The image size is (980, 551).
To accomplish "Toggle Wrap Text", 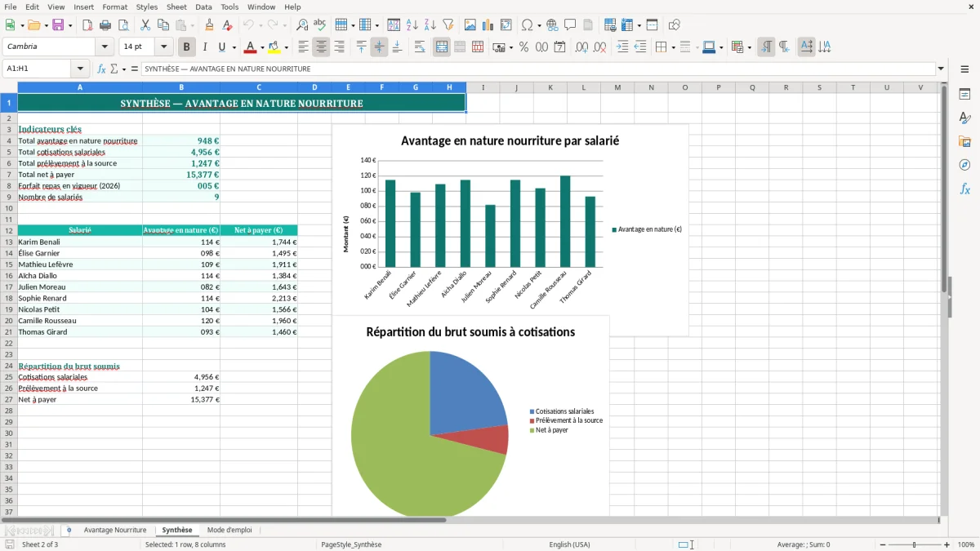I will pos(420,47).
